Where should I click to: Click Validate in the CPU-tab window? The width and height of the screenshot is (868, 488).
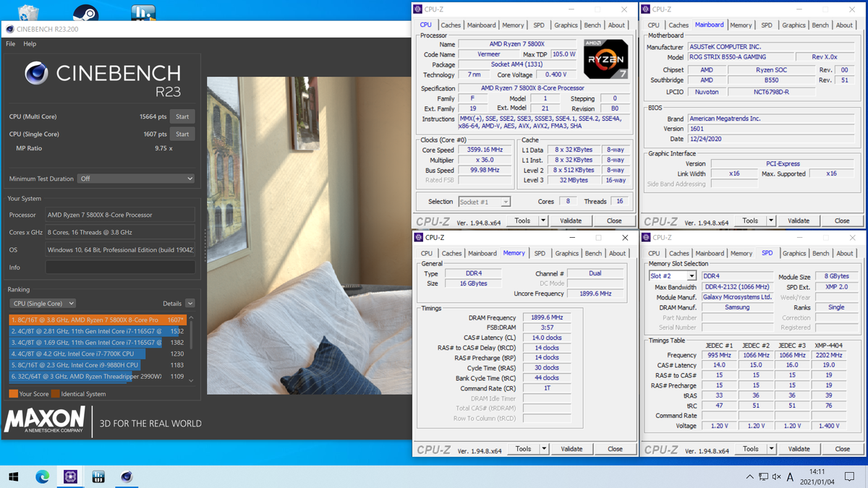[x=571, y=221]
